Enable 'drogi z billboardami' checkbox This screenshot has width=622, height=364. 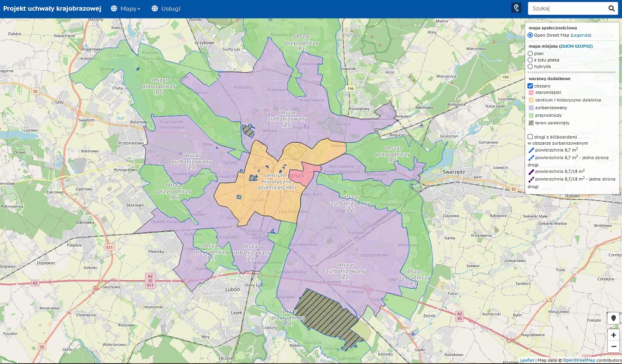[531, 137]
